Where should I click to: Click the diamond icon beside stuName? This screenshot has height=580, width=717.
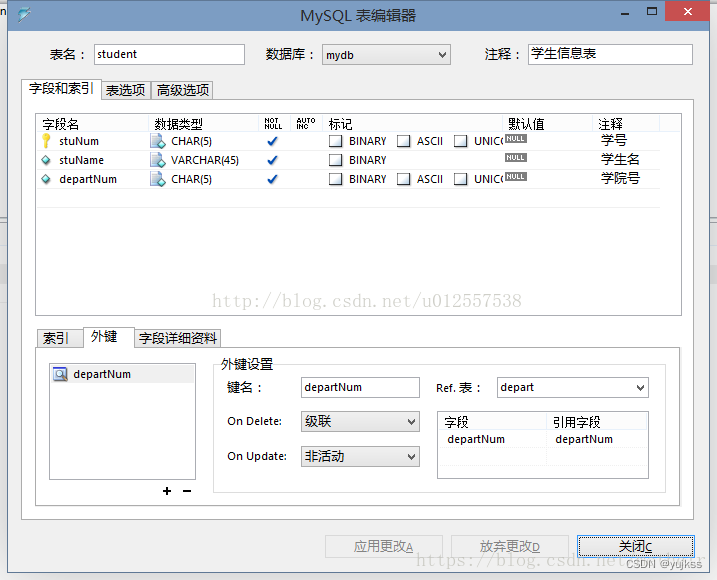46,160
